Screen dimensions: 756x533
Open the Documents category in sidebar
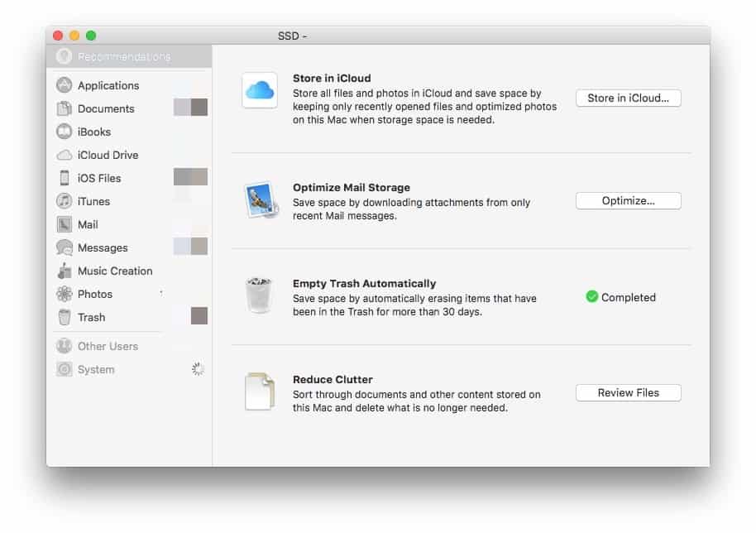[x=105, y=108]
